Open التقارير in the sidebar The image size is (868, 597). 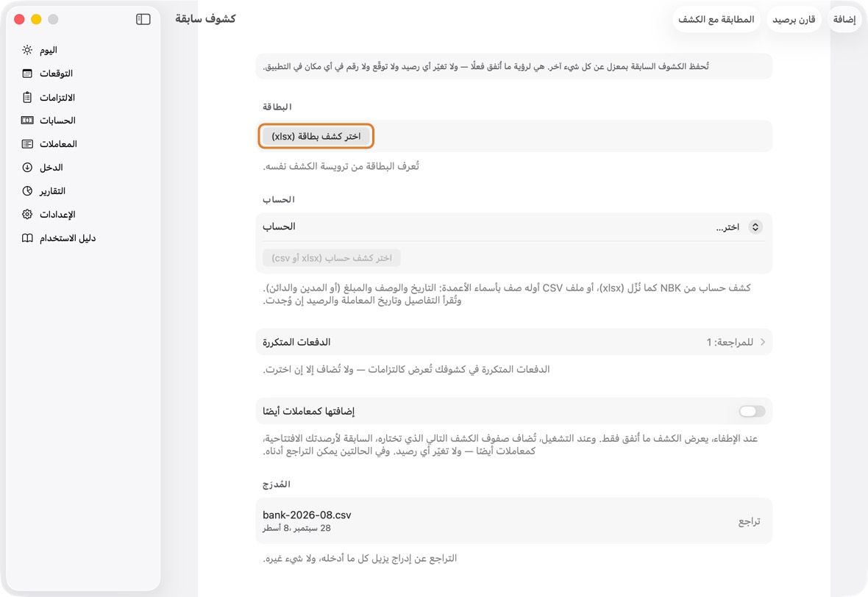pos(83,191)
